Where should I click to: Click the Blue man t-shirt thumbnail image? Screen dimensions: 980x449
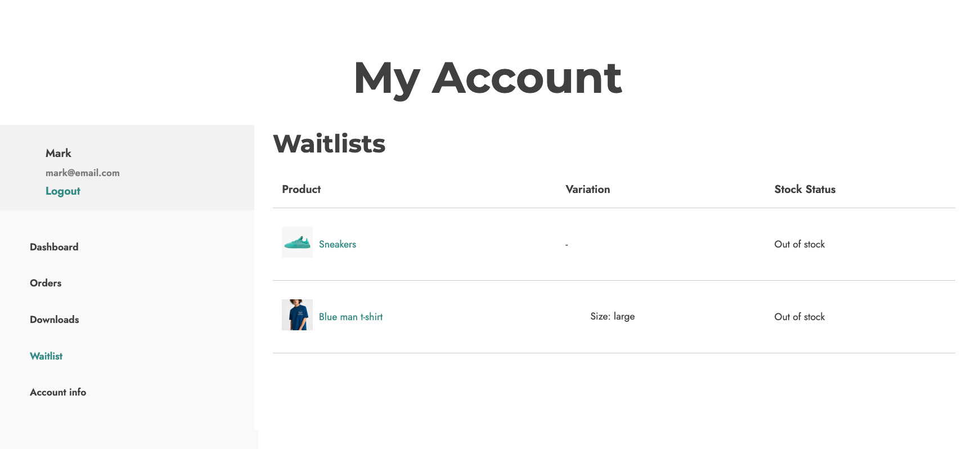[297, 315]
